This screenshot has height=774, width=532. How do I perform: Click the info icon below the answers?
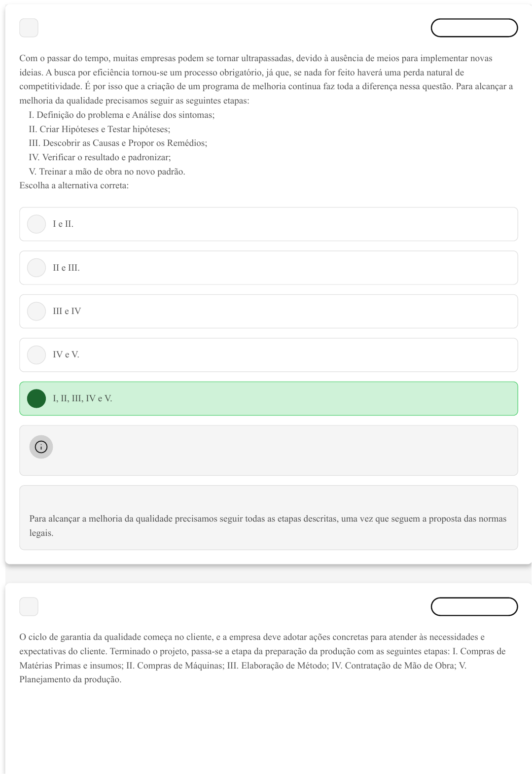pyautogui.click(x=41, y=447)
